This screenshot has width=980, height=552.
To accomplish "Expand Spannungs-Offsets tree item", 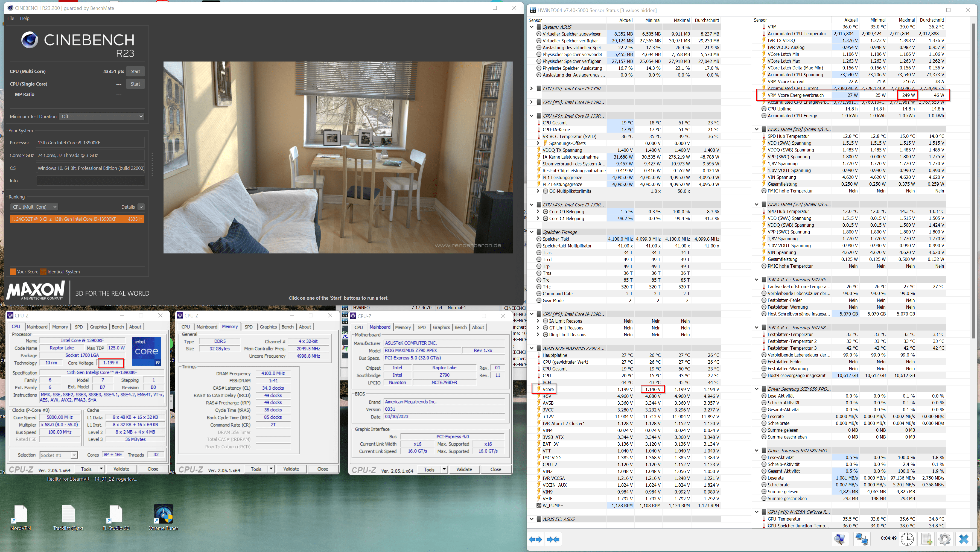I will [x=538, y=144].
